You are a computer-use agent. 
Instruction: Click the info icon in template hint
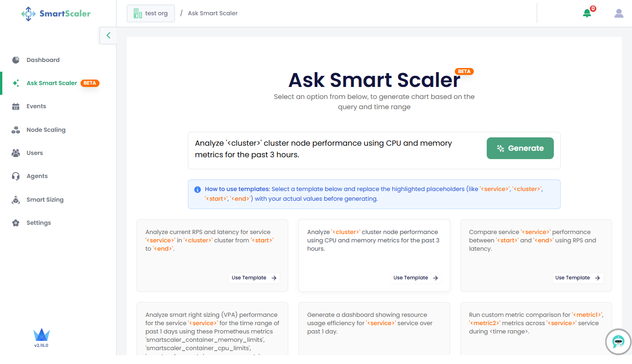[198, 190]
